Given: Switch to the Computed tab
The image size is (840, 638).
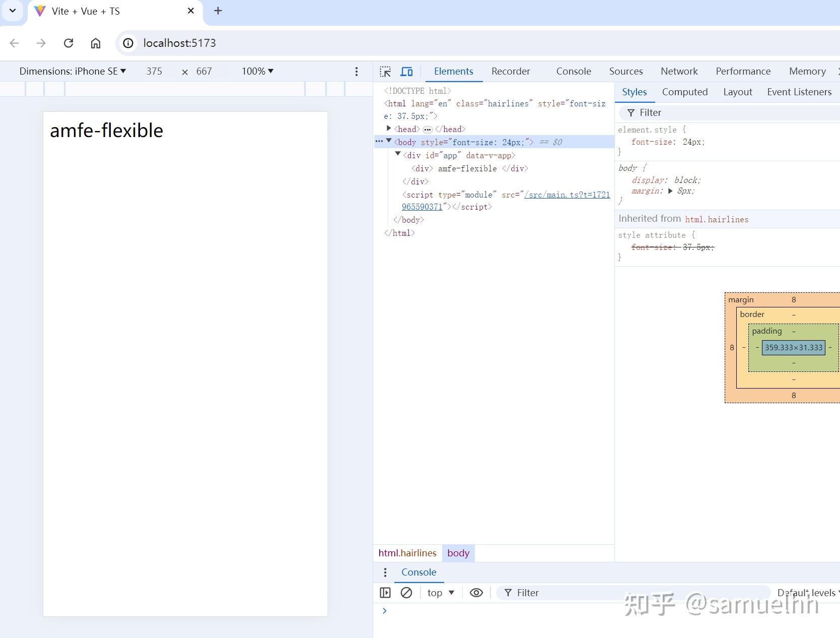Looking at the screenshot, I should [685, 92].
